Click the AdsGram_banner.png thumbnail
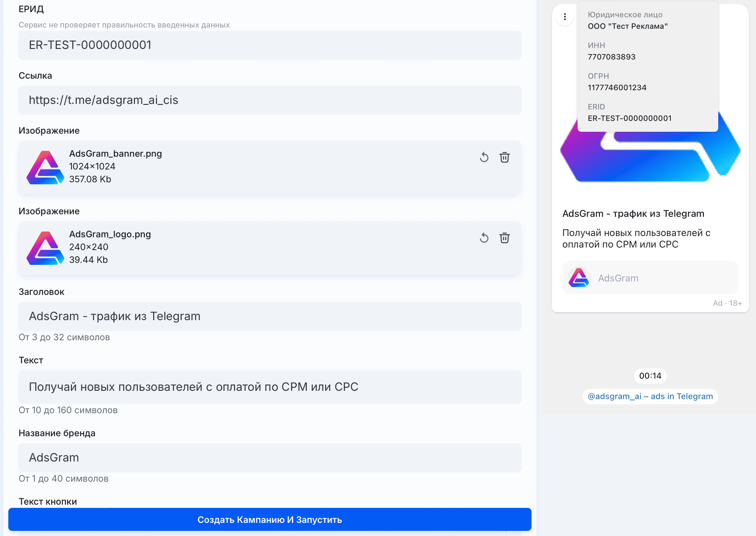Screen dimensions: 756x536 45,167
